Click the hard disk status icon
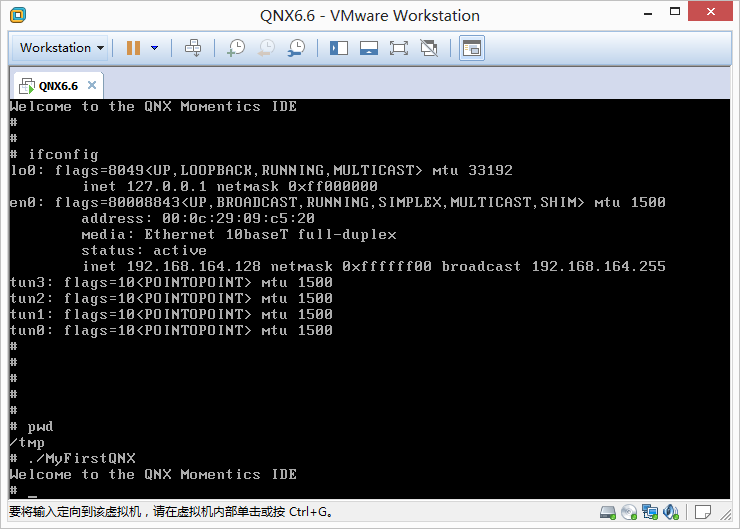740x529 pixels. click(x=608, y=512)
